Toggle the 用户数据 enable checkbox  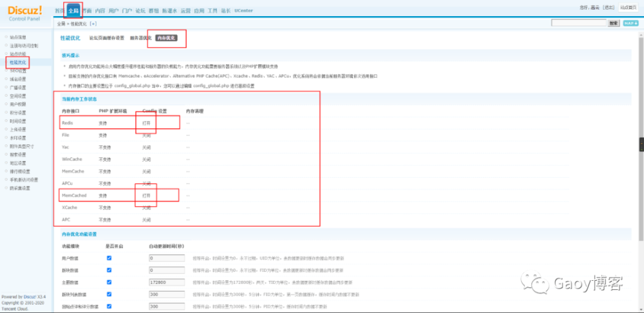pos(109,258)
